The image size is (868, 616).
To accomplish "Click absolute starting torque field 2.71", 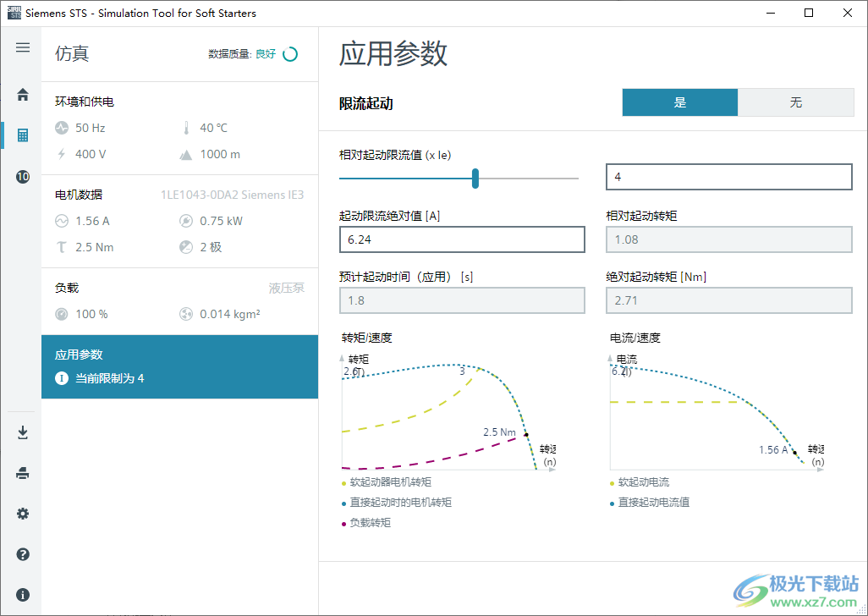I will coord(729,300).
